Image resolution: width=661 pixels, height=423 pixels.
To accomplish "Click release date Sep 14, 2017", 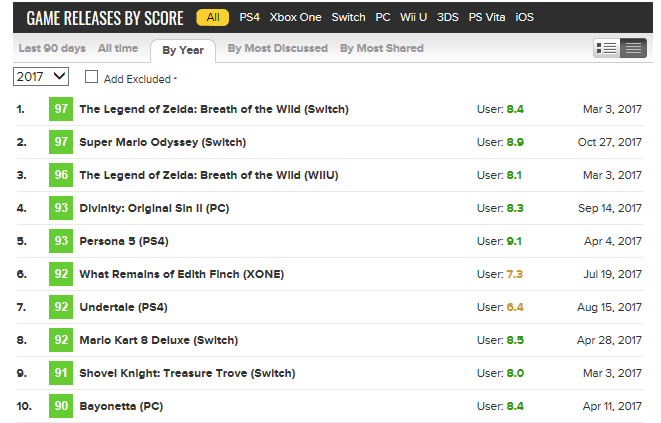I will pyautogui.click(x=610, y=208).
